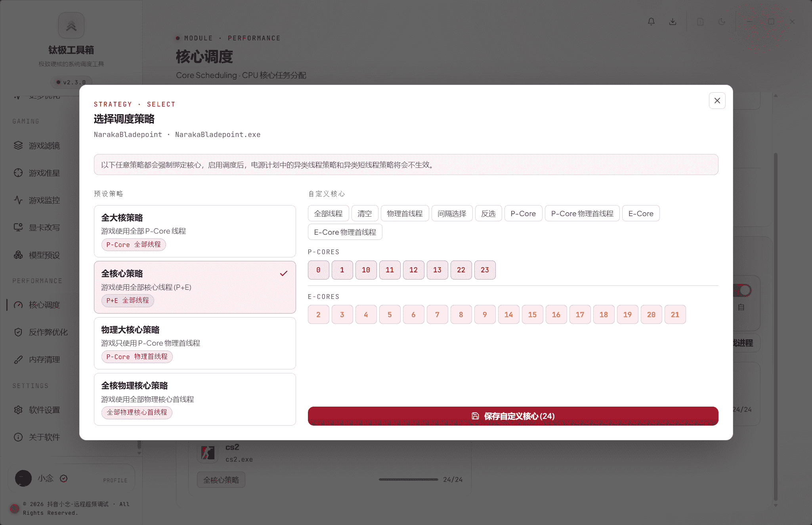812x525 pixels.
Task: Invert selection with the 反选 button
Action: tap(488, 213)
